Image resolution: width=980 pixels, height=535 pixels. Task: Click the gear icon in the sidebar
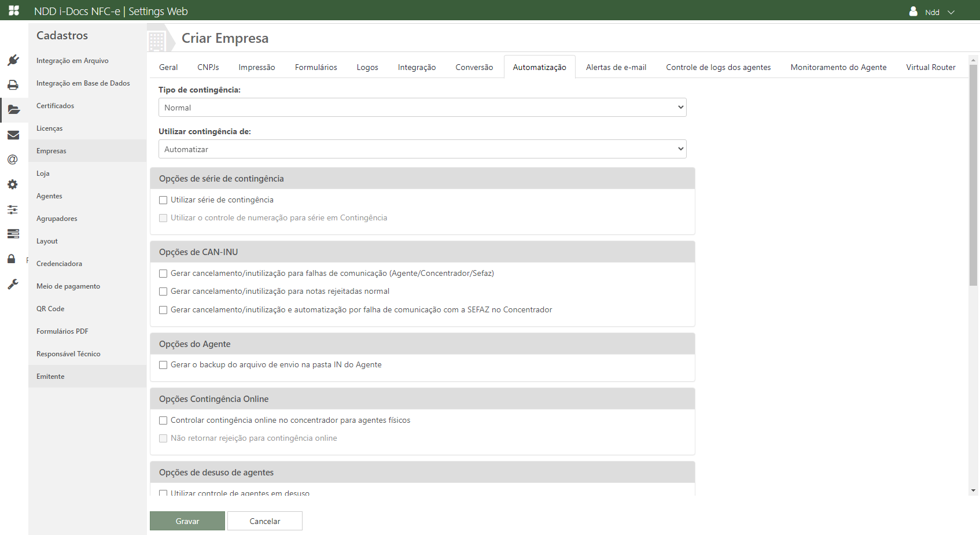[13, 185]
